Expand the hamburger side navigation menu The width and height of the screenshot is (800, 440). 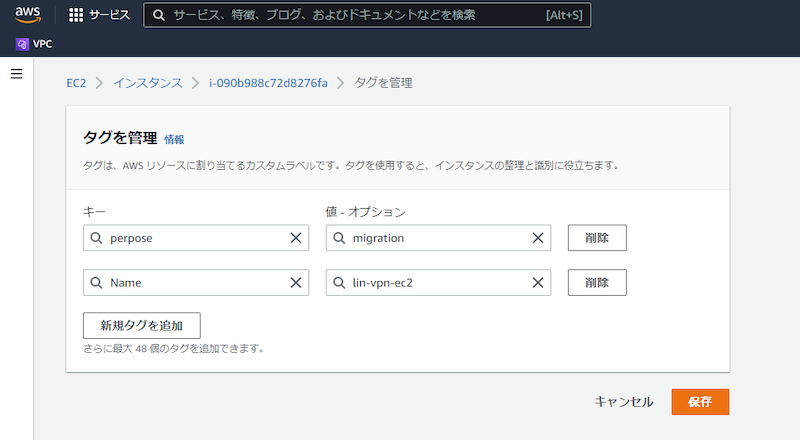16,74
